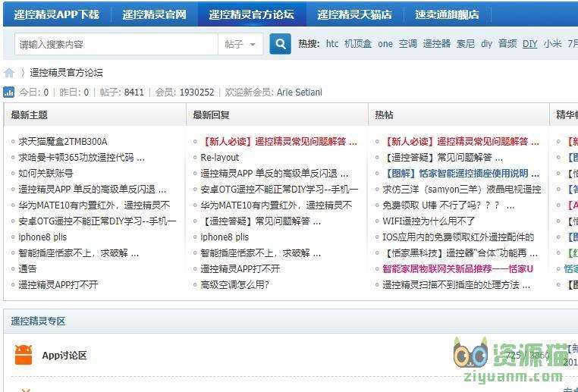The height and width of the screenshot is (392, 578).
Task: Focus the 请输入搜索内容 search field
Action: [116, 44]
